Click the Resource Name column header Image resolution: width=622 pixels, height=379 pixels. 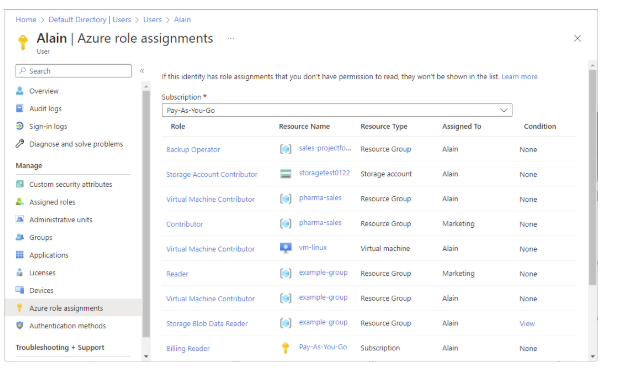click(304, 126)
